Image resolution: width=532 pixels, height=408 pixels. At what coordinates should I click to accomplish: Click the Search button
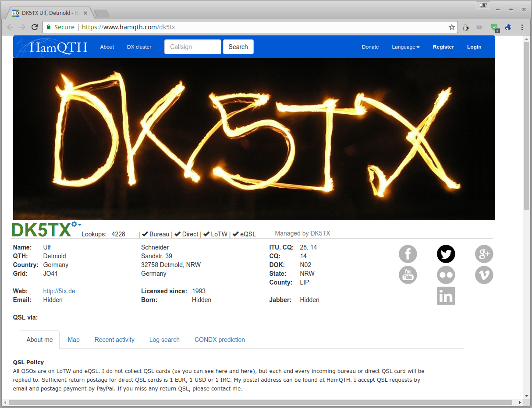(x=238, y=47)
